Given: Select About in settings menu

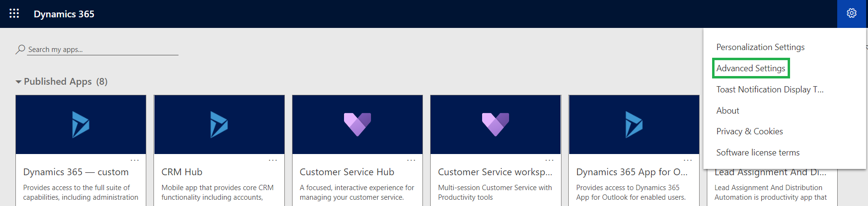Looking at the screenshot, I should (728, 111).
